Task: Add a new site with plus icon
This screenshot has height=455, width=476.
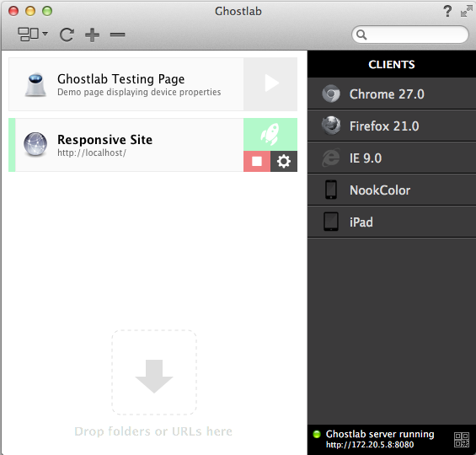Action: click(93, 35)
